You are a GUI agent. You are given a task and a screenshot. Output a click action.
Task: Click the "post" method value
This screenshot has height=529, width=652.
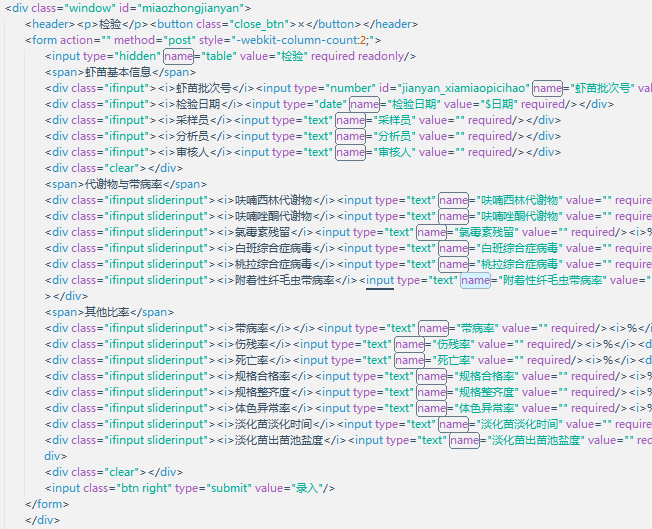[180, 40]
